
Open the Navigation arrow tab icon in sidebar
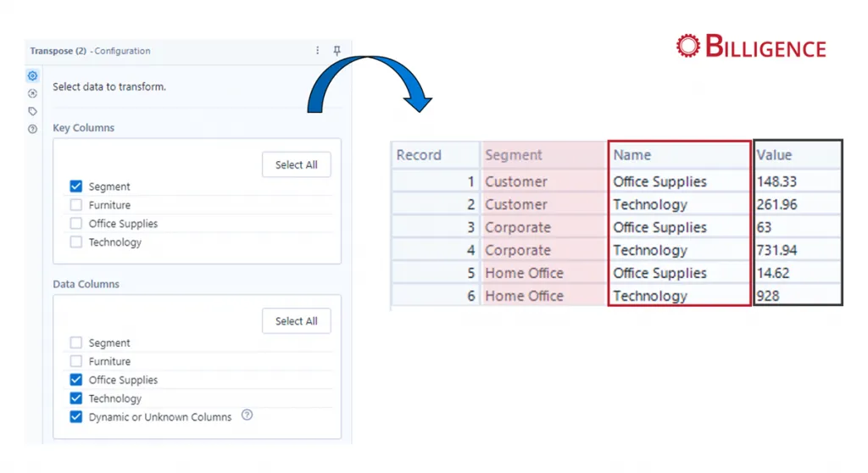click(33, 93)
